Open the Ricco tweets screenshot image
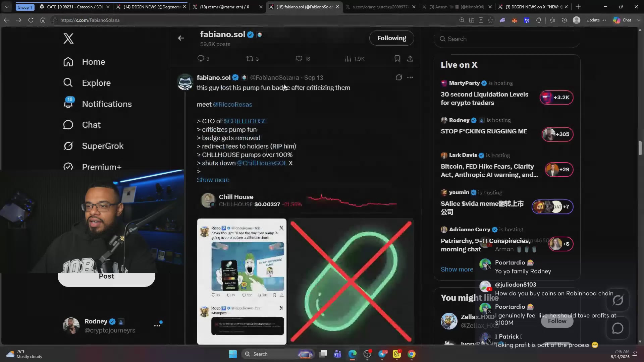 (242, 282)
